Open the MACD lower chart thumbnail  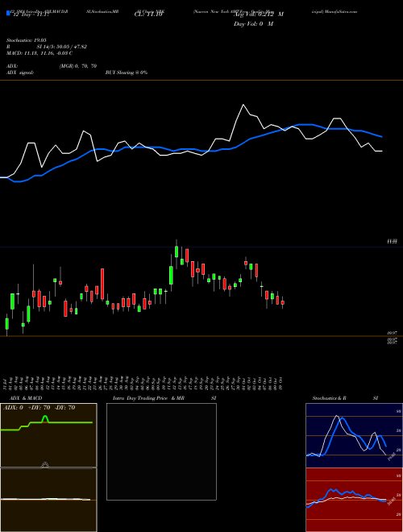click(x=48, y=500)
